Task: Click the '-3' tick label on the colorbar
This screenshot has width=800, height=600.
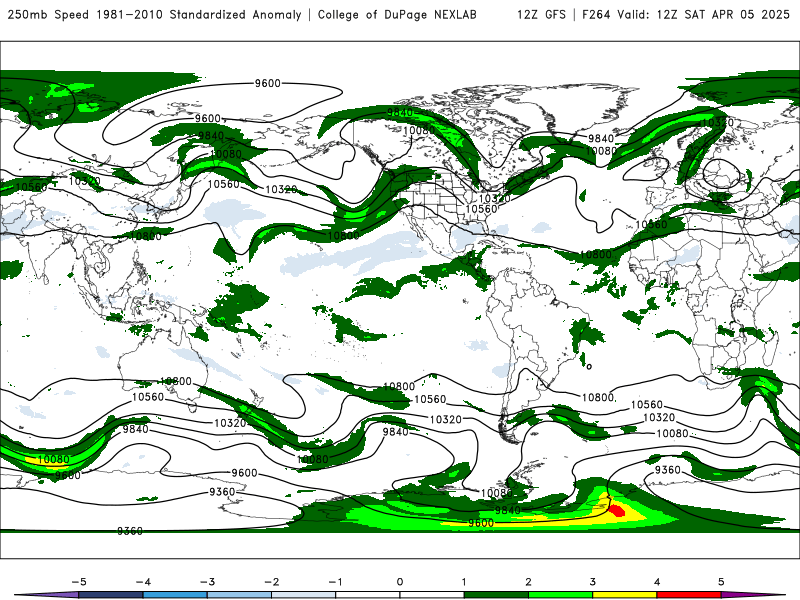Action: click(207, 582)
